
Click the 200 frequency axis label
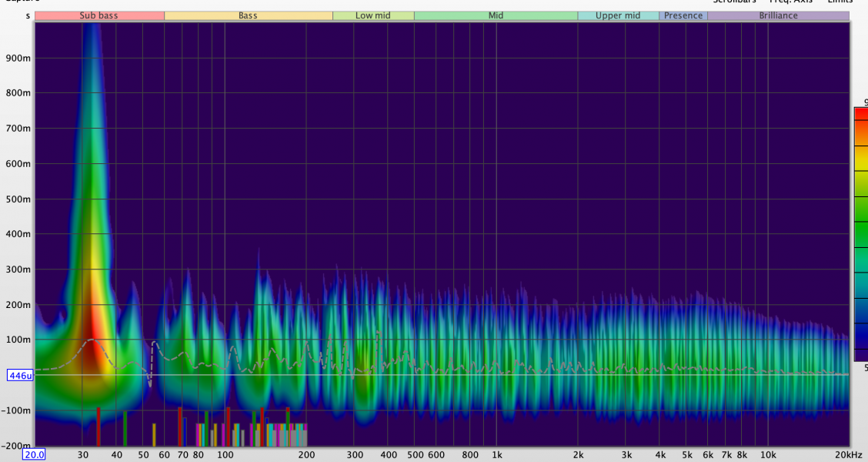(307, 455)
